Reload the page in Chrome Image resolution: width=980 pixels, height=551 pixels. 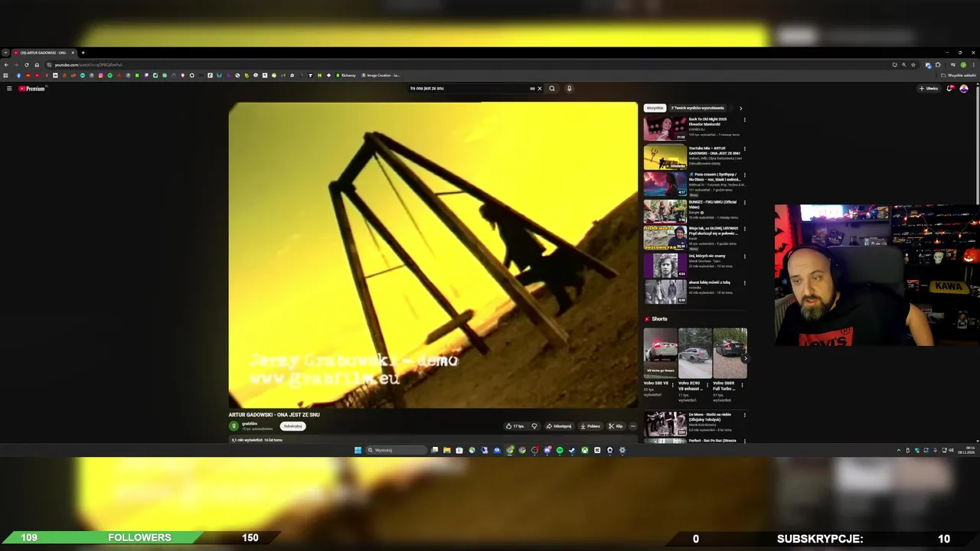pyautogui.click(x=27, y=65)
